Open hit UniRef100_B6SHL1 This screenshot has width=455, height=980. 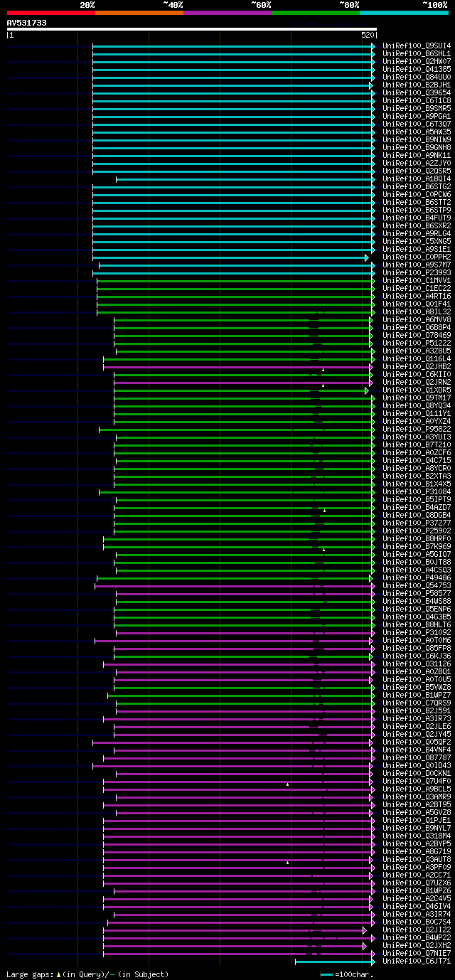[x=417, y=53]
